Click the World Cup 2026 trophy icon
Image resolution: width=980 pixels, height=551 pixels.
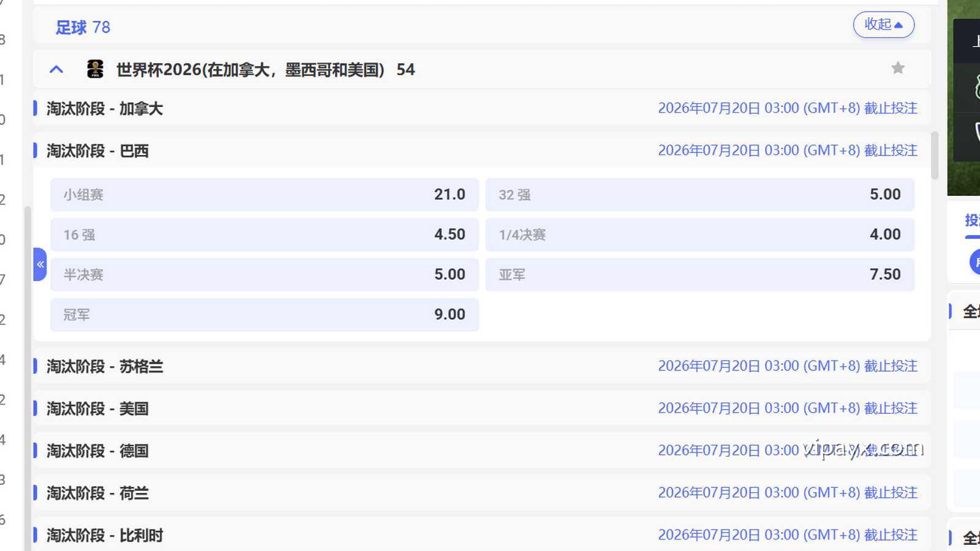pos(95,69)
